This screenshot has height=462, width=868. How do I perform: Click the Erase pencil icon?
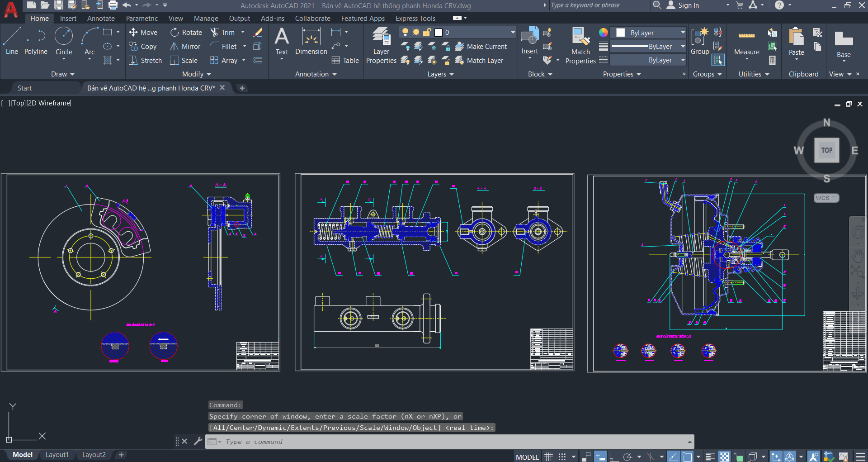258,33
